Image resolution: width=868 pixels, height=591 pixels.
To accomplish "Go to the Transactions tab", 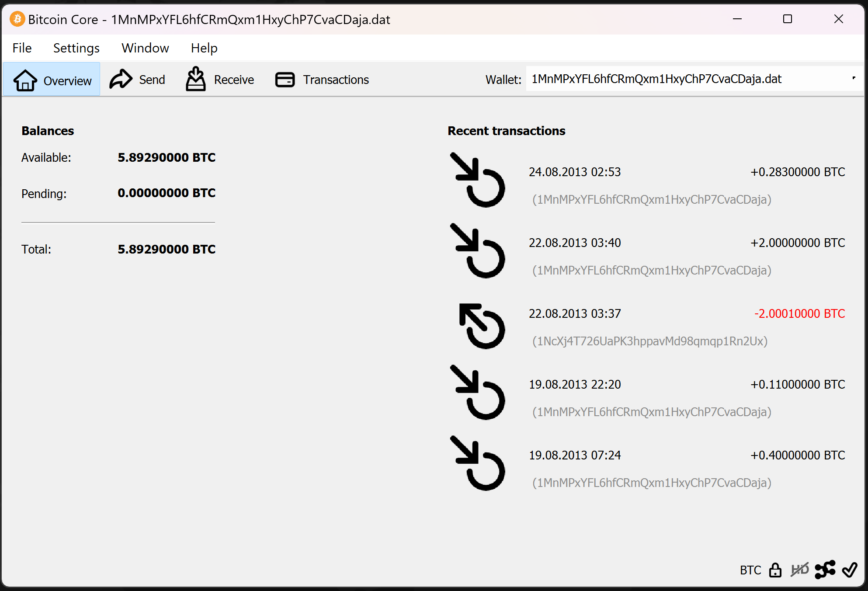I will point(322,80).
